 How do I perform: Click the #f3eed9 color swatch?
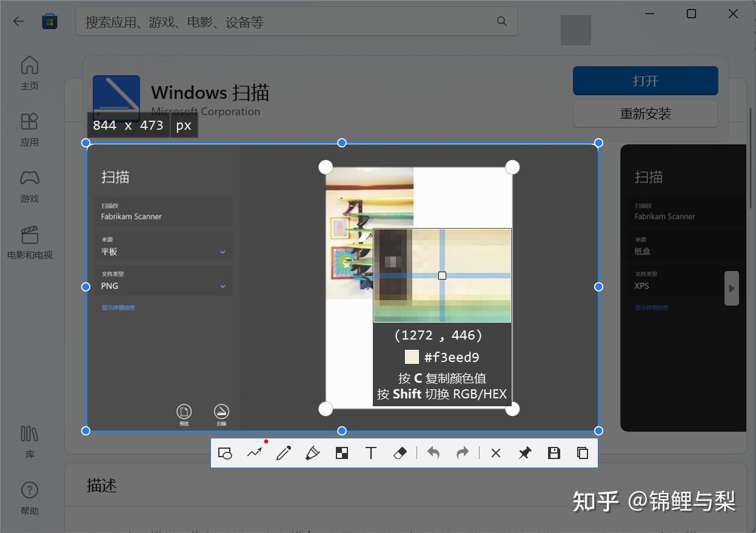412,357
